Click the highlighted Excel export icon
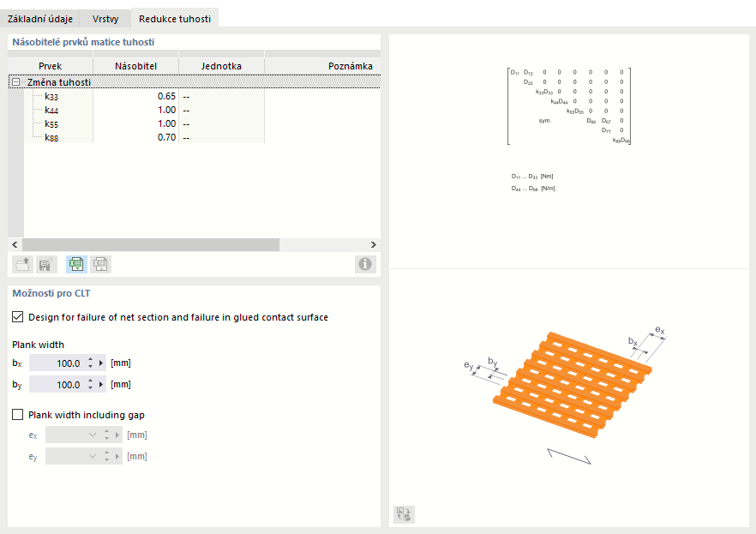This screenshot has height=534, width=756. tap(77, 264)
